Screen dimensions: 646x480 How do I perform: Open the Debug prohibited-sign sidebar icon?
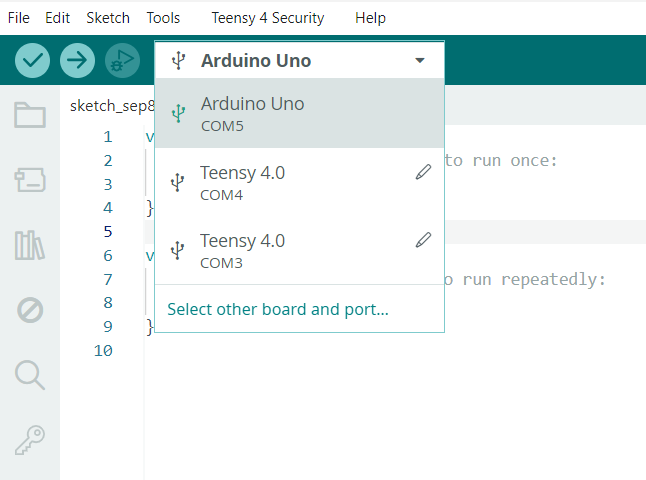[x=30, y=310]
